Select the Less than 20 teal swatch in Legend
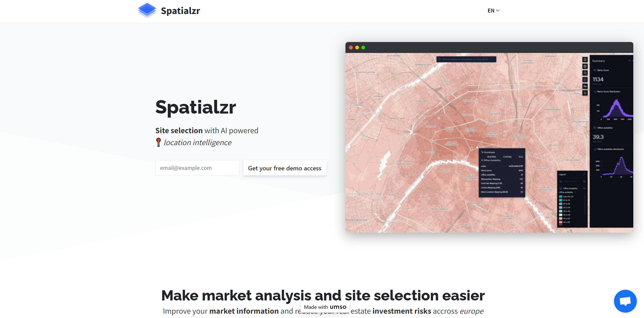 [x=561, y=197]
